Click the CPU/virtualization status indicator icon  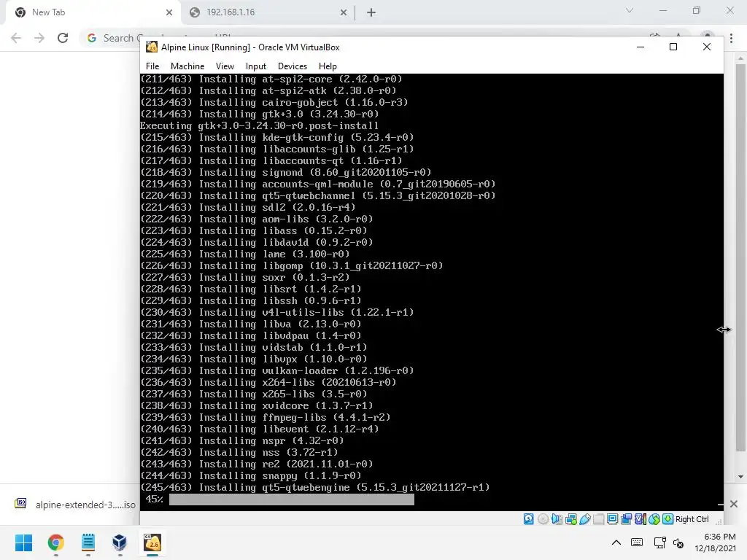[x=640, y=519]
